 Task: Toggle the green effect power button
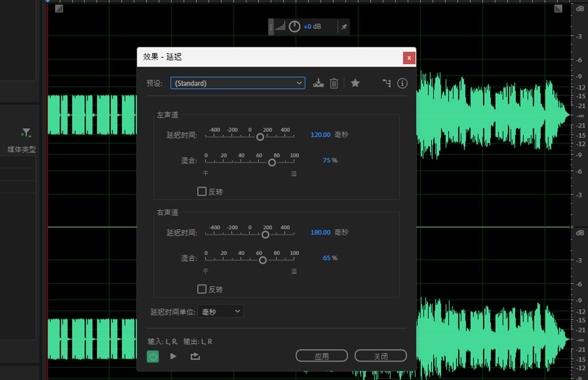click(153, 356)
